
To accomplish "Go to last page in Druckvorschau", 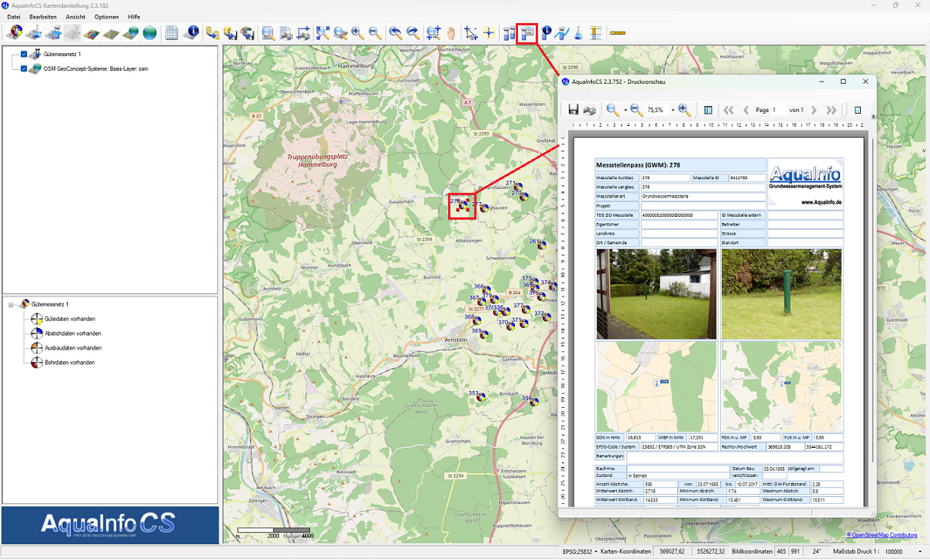I will 831,110.
